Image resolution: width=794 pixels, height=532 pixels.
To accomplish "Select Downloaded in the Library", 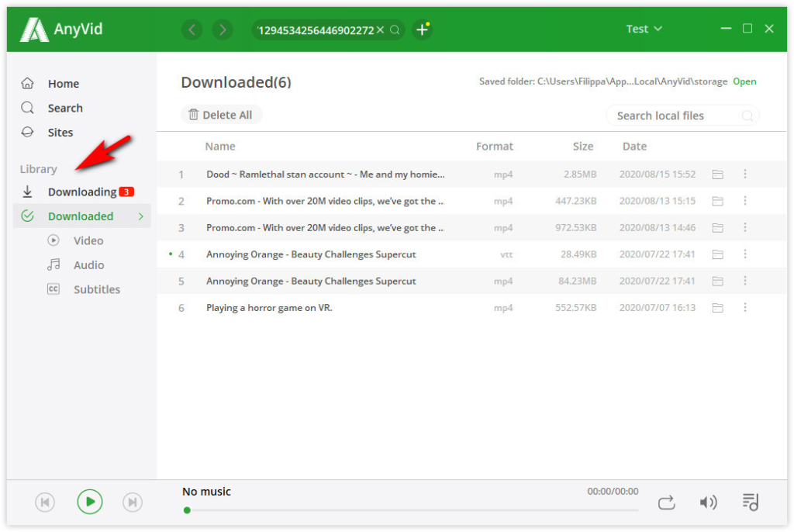I will pyautogui.click(x=81, y=216).
